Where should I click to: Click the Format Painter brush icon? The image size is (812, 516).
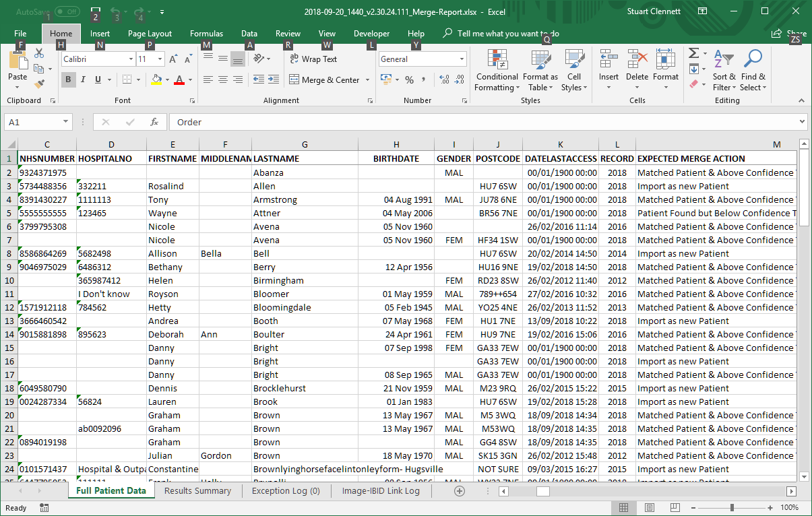pos(39,84)
